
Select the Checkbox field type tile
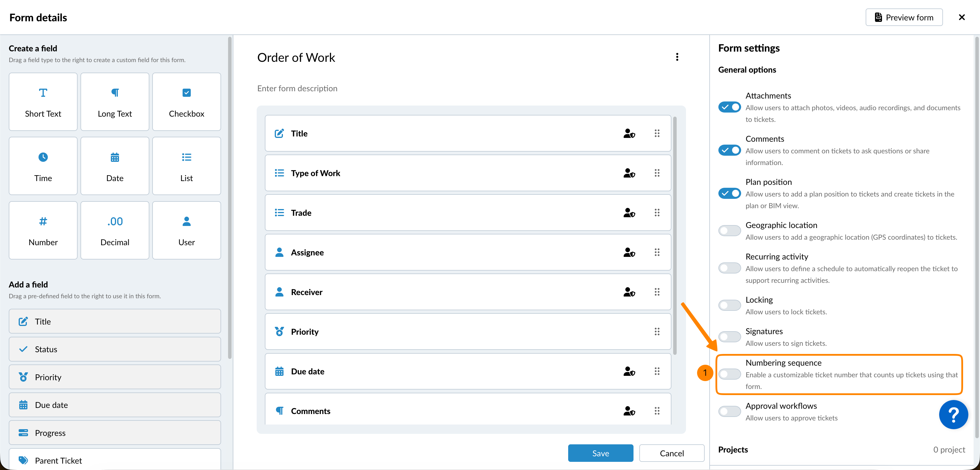(x=186, y=102)
